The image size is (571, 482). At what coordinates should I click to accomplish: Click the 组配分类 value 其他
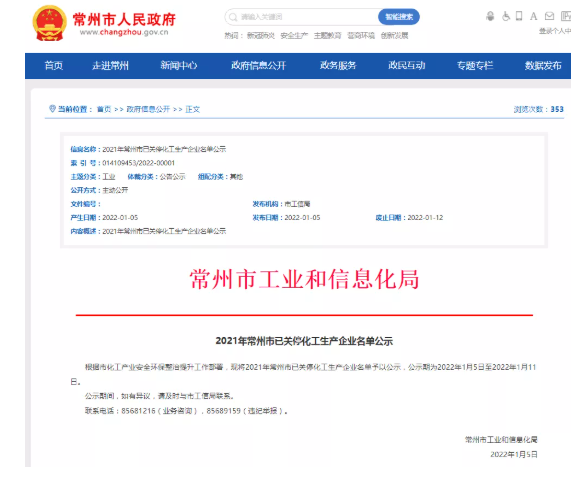(x=236, y=177)
